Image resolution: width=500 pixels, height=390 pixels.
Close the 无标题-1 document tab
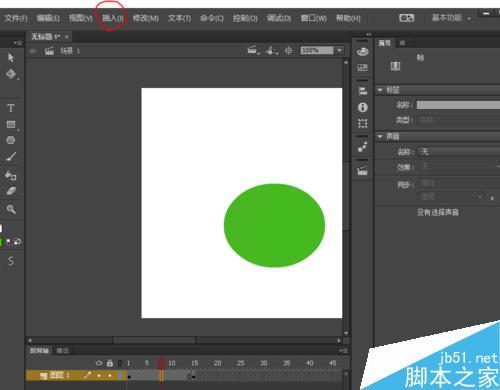pos(67,36)
